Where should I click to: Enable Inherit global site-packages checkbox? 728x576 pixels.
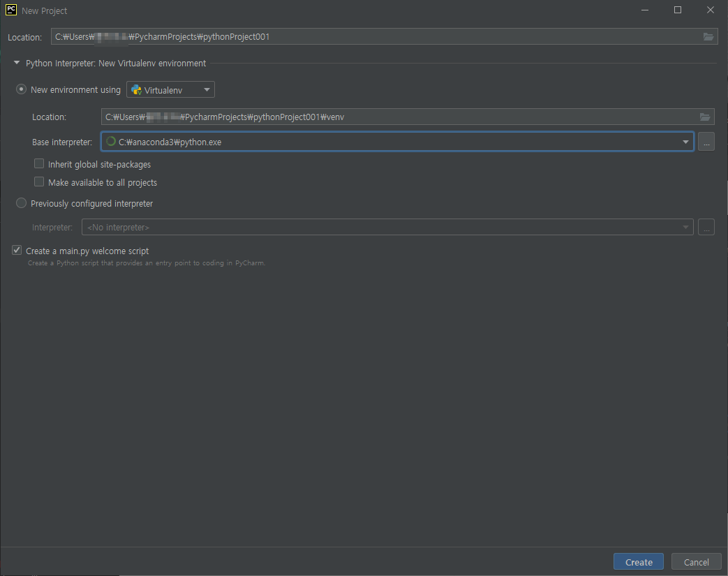click(39, 164)
